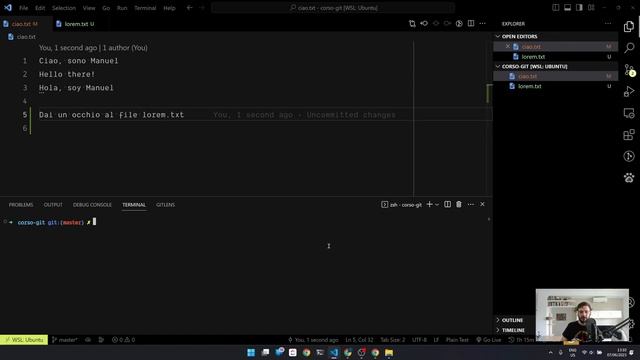Image resolution: width=640 pixels, height=360 pixels.
Task: Open the Selection menu
Action: 64,8
